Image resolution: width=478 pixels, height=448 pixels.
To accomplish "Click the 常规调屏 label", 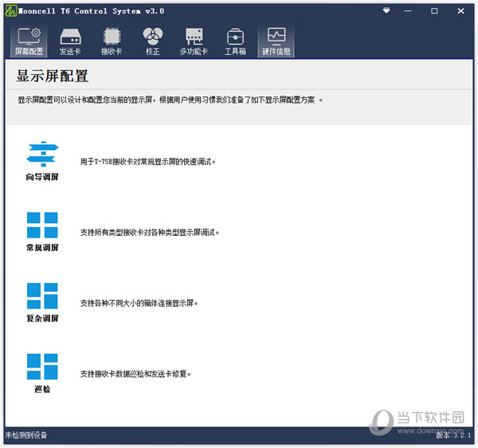I will pyautogui.click(x=42, y=248).
